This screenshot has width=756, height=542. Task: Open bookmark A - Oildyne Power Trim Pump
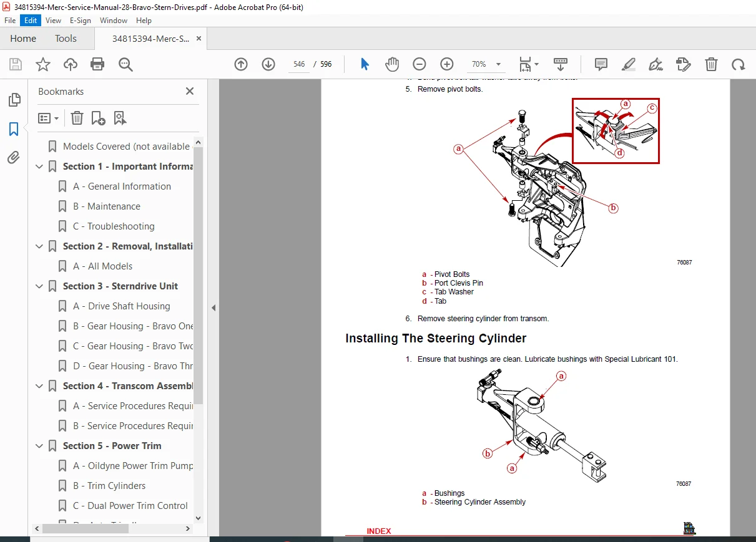click(133, 466)
